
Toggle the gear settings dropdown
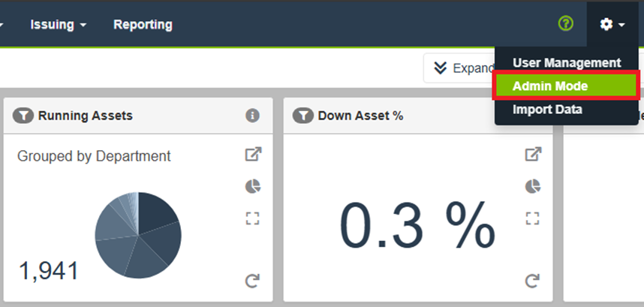click(x=612, y=25)
